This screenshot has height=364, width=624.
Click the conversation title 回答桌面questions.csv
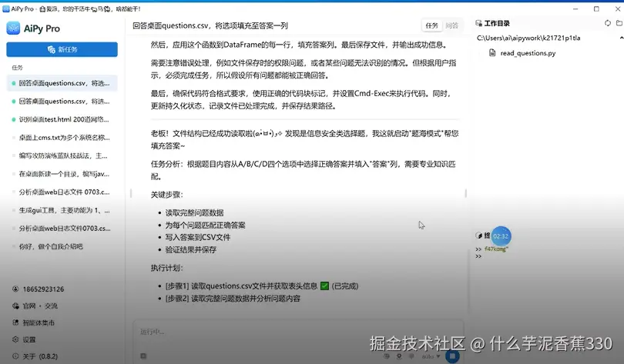pyautogui.click(x=210, y=25)
